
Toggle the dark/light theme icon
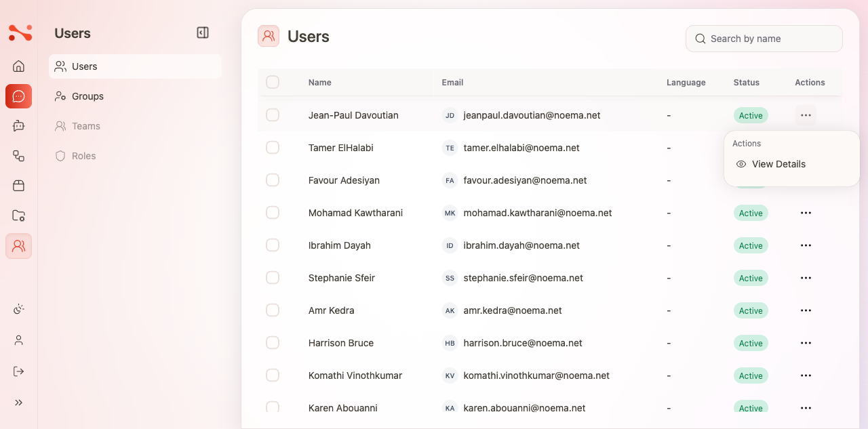coord(19,309)
